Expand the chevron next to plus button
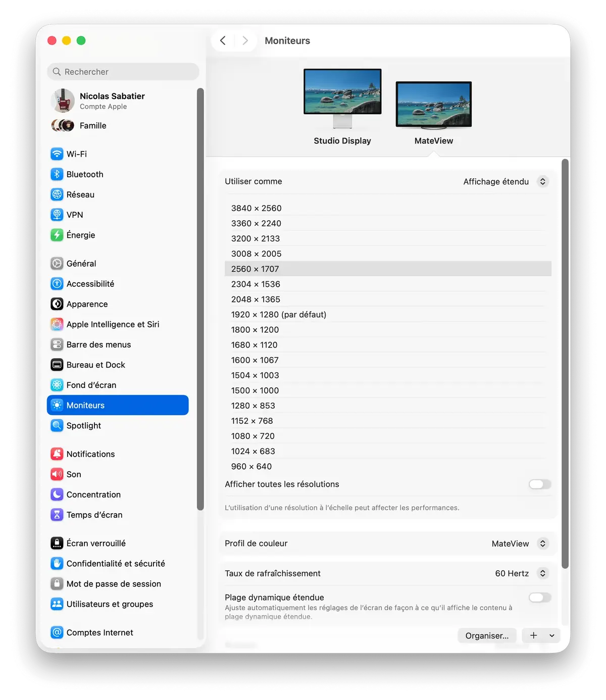This screenshot has height=700, width=606. tap(552, 636)
